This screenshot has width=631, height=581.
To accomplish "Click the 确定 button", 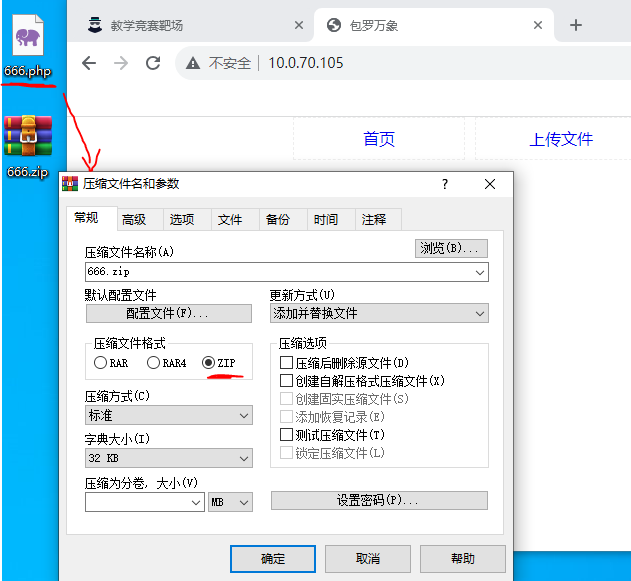I will tap(273, 559).
